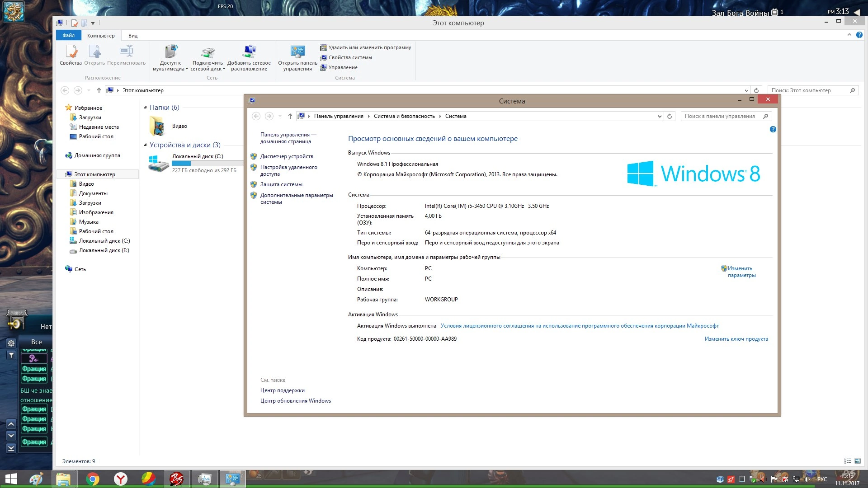Click Change settings link for computer name

pos(741,272)
